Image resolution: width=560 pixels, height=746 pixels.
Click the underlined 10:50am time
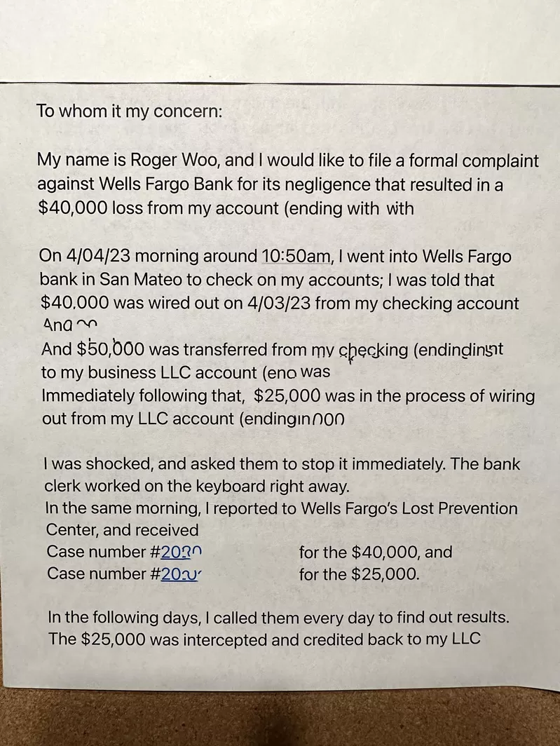coord(296,256)
